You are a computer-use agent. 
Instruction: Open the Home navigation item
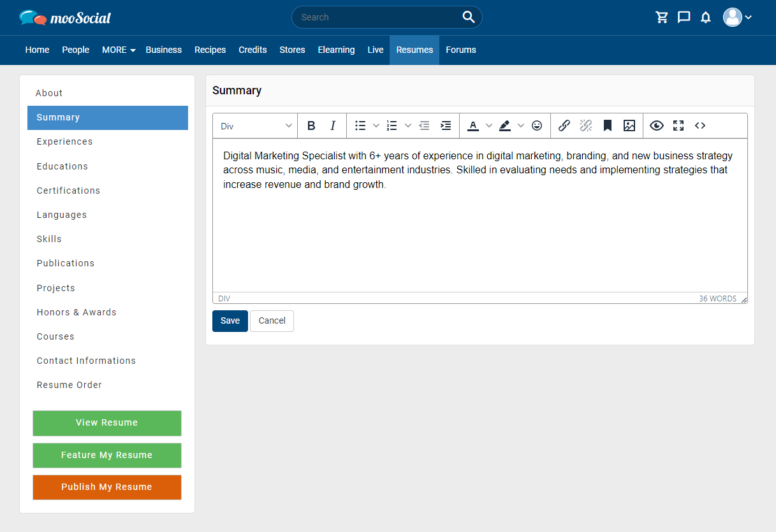(37, 50)
